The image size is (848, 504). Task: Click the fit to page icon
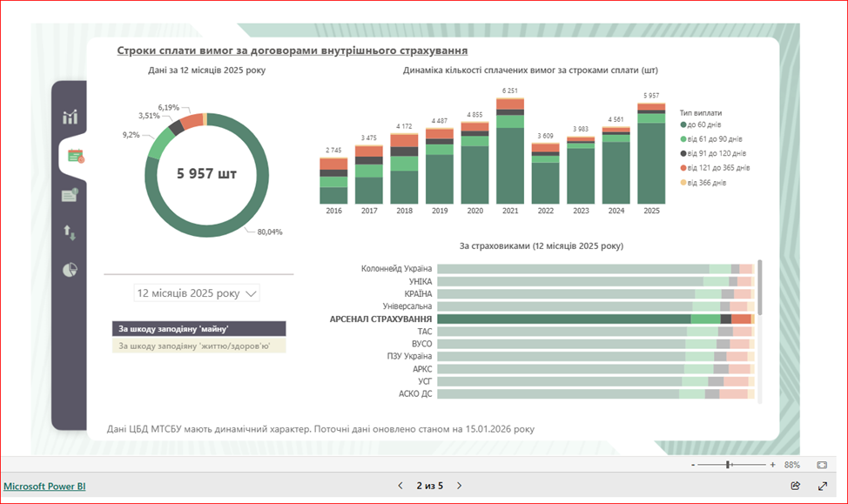point(822,465)
